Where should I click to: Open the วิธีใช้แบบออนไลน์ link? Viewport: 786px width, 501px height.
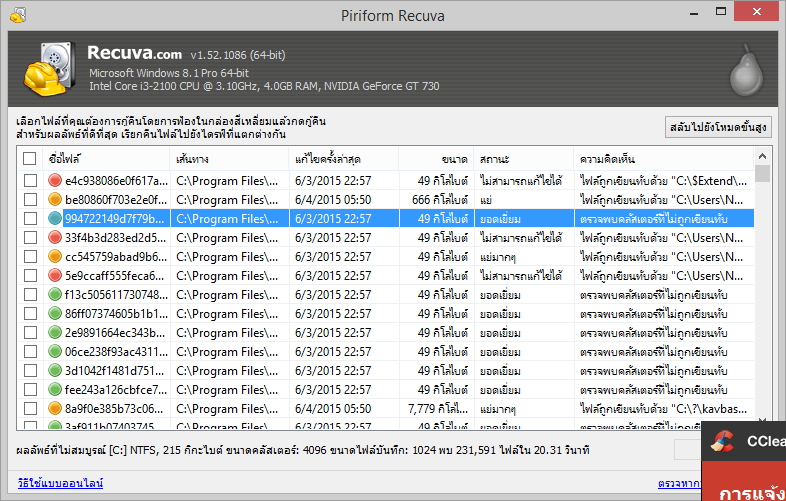pyautogui.click(x=61, y=483)
